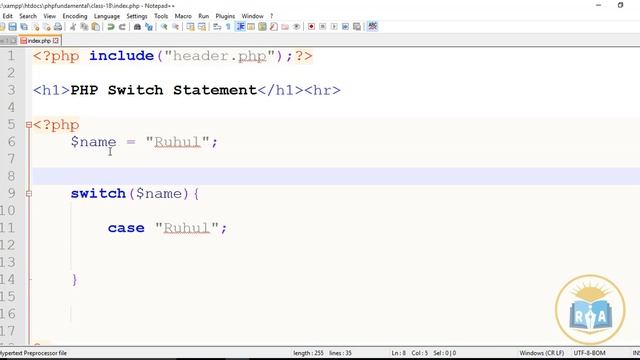Image resolution: width=640 pixels, height=360 pixels.
Task: Open the Tools menu
Action: click(161, 16)
